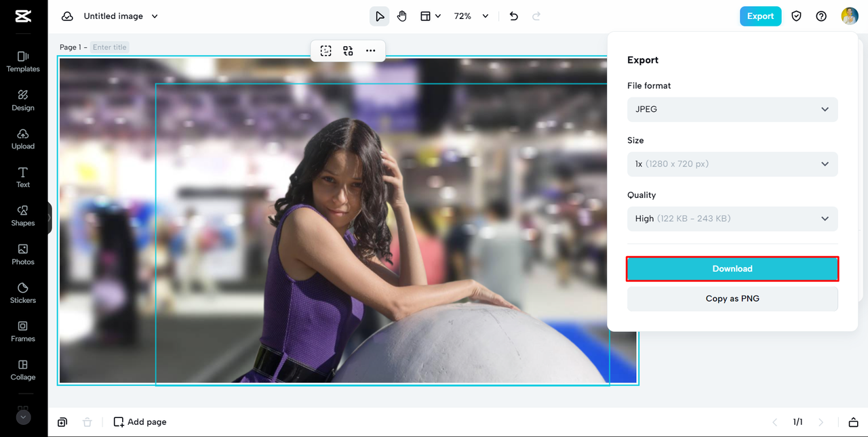Select the hand pan tool
Viewport: 868px width, 437px height.
pyautogui.click(x=402, y=16)
